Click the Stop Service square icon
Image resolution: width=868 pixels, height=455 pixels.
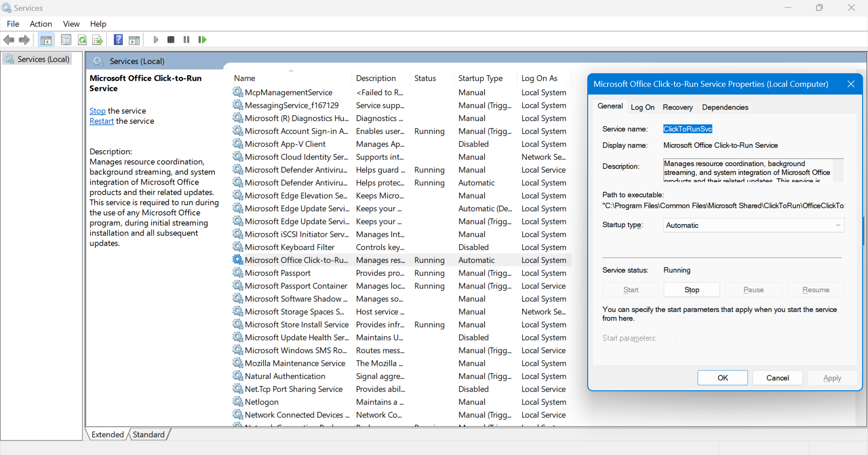171,40
